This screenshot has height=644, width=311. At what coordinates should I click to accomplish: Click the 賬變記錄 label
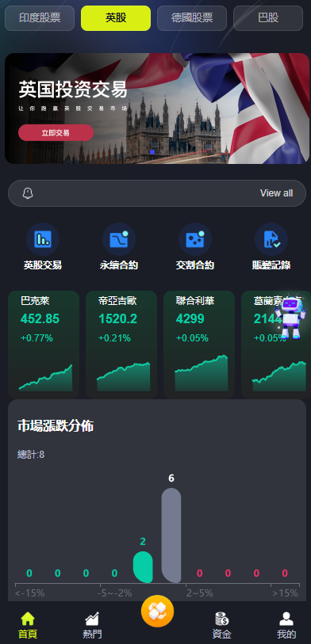point(271,265)
